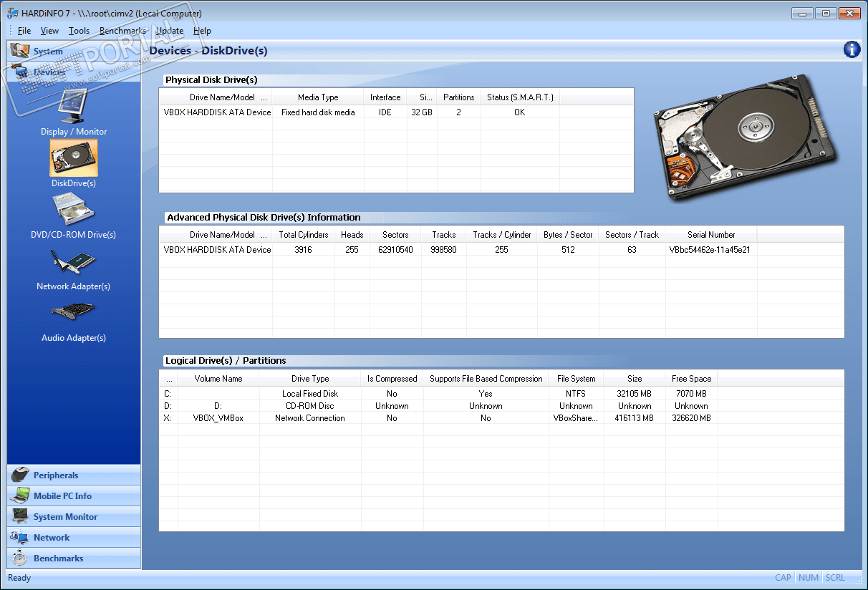
Task: Open the Help menu
Action: 202,31
